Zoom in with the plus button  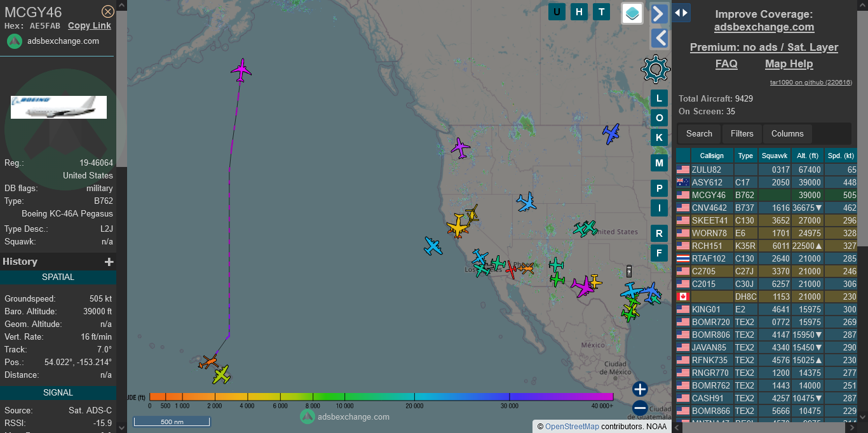pyautogui.click(x=640, y=389)
